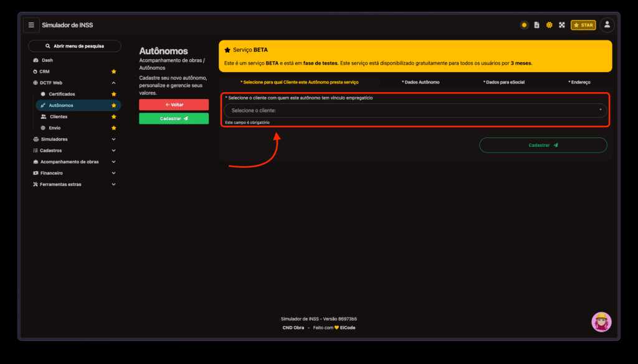638x364 pixels.
Task: Click the Cadastros list icon
Action: (36, 151)
